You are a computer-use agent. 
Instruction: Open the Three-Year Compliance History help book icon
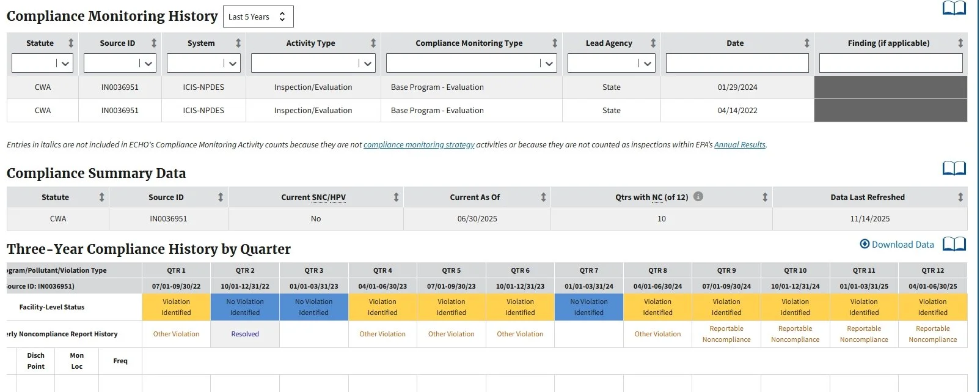point(954,244)
